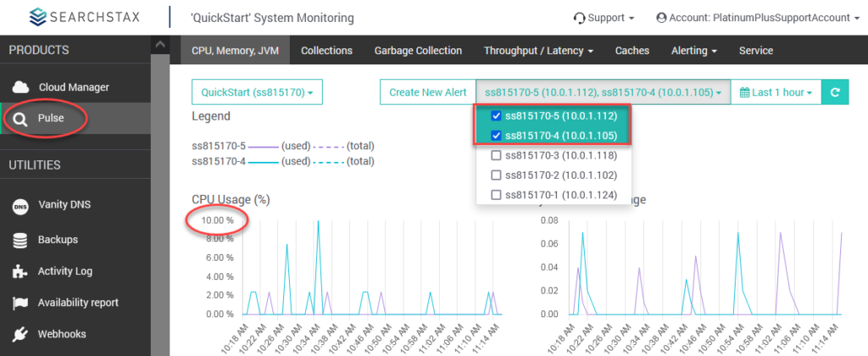The image size is (868, 356).
Task: Click the Activity Log puzzle icon
Action: tap(20, 272)
